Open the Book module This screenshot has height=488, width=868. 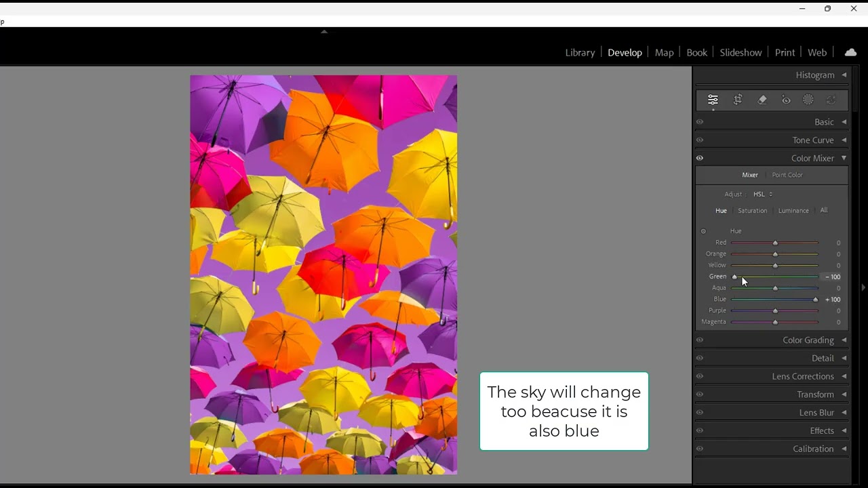tap(696, 52)
